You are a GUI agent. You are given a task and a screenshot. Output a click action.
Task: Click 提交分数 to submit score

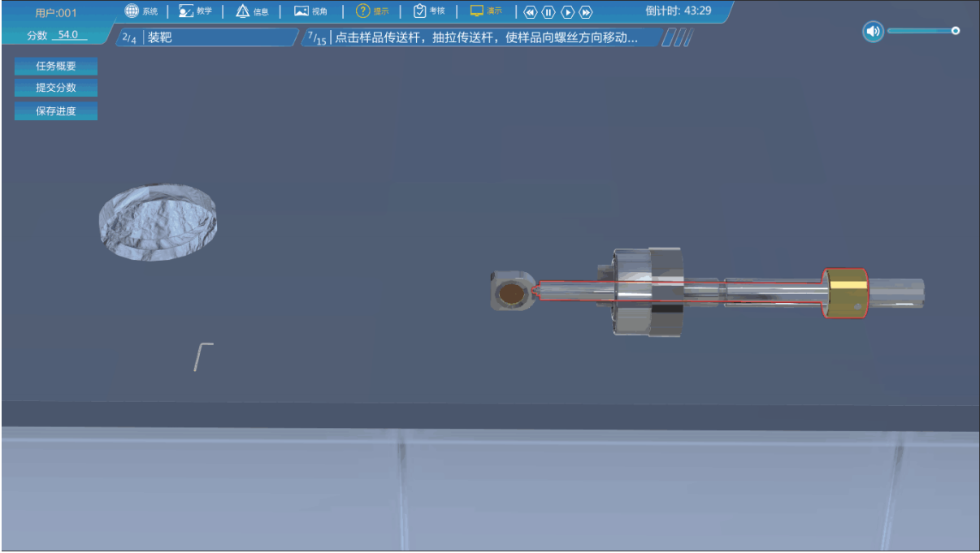click(56, 88)
